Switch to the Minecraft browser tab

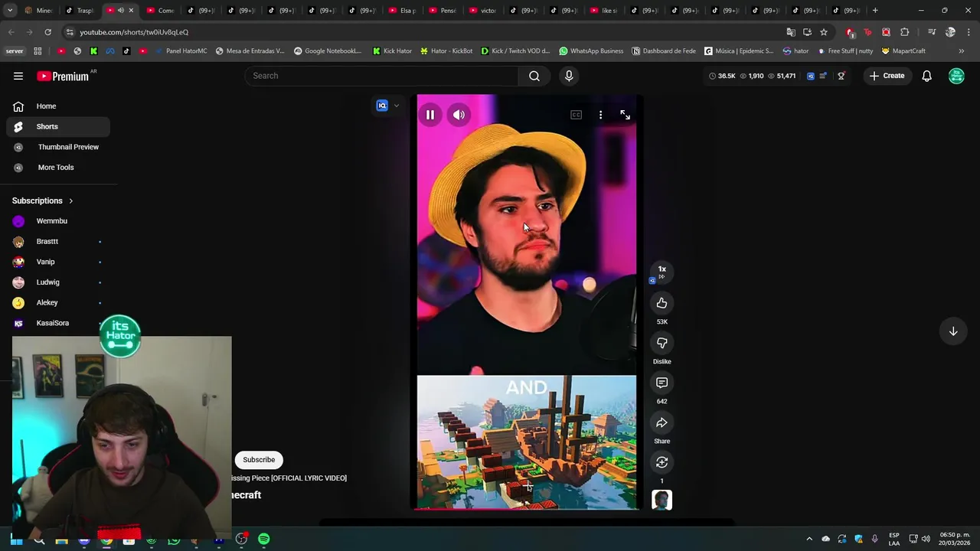(x=38, y=11)
